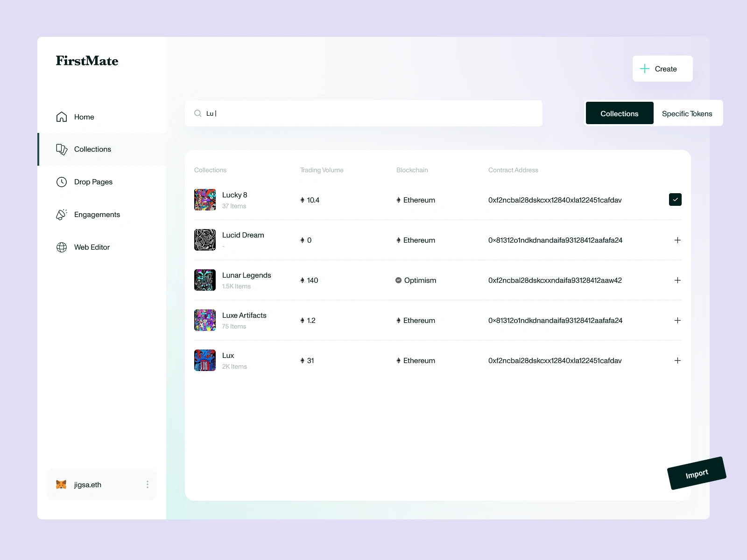Open the Lunar Legends thumbnail
The height and width of the screenshot is (560, 747).
tap(205, 280)
